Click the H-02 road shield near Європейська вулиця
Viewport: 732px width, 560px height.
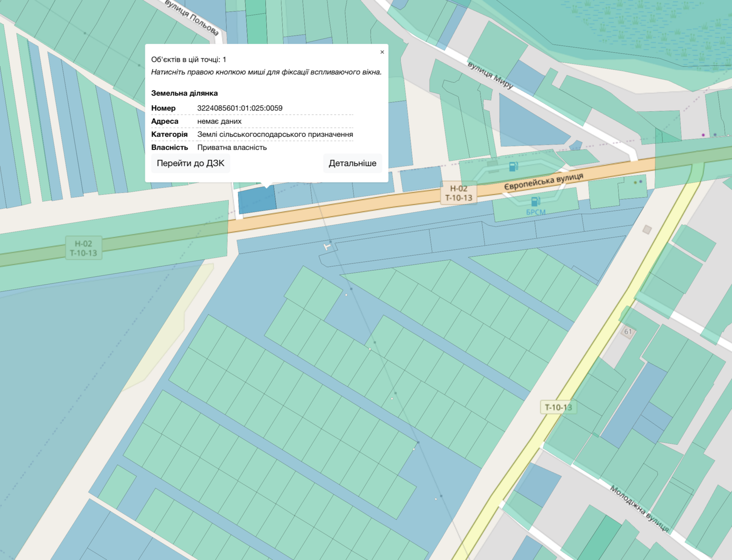(459, 193)
